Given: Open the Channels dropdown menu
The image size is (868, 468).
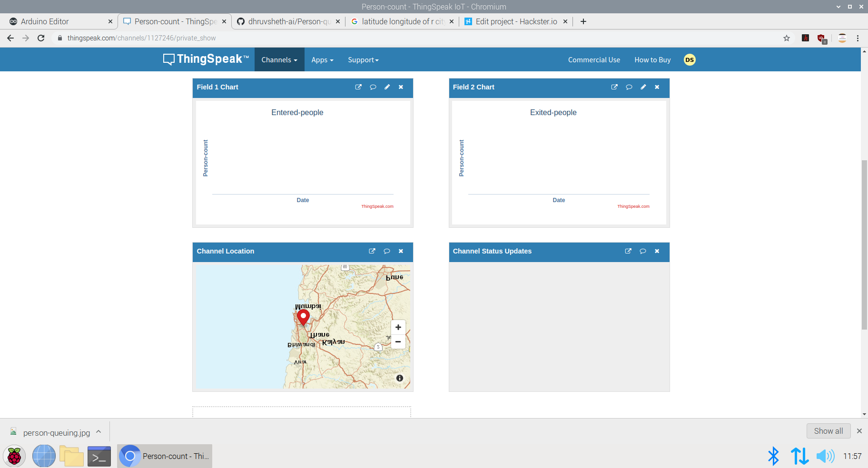Looking at the screenshot, I should pyautogui.click(x=279, y=59).
